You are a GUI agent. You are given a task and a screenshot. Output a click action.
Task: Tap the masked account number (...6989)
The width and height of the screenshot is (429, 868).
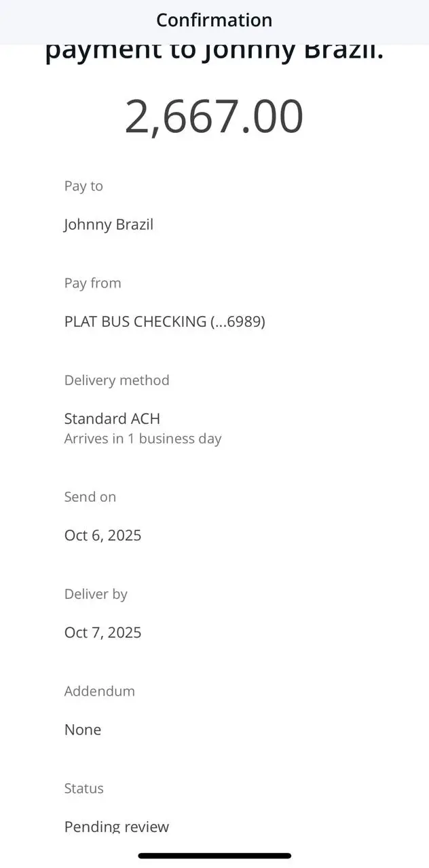[238, 321]
